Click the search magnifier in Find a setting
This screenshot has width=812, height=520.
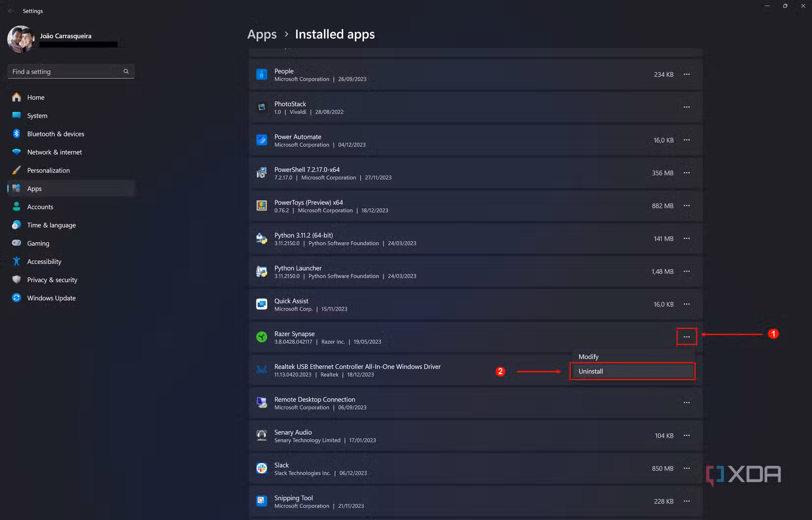click(x=126, y=71)
